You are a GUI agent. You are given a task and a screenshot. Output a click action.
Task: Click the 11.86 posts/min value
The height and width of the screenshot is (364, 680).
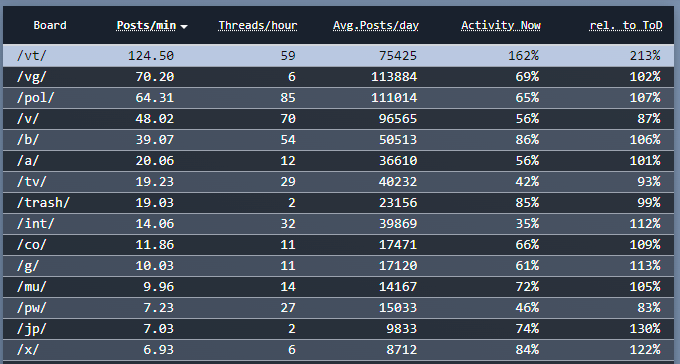(155, 245)
